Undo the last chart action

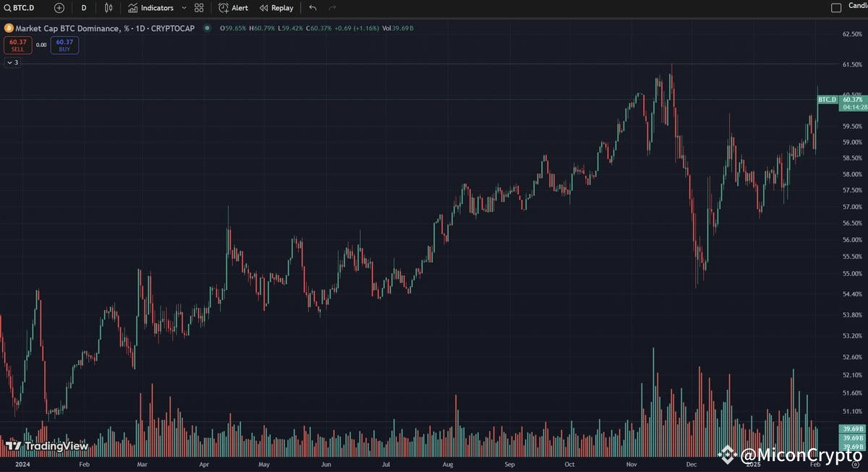pos(312,8)
